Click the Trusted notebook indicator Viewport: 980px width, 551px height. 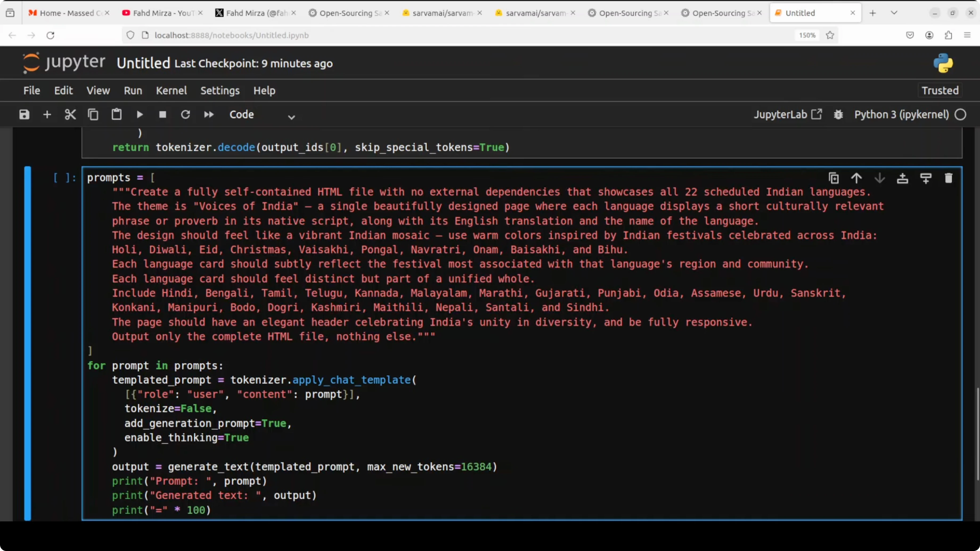pyautogui.click(x=940, y=91)
